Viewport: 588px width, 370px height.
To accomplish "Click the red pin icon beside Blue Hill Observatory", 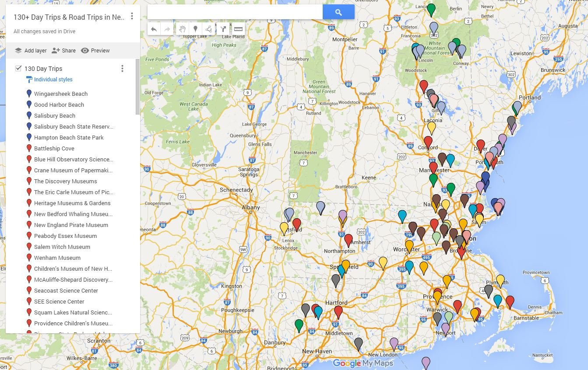I will click(29, 159).
